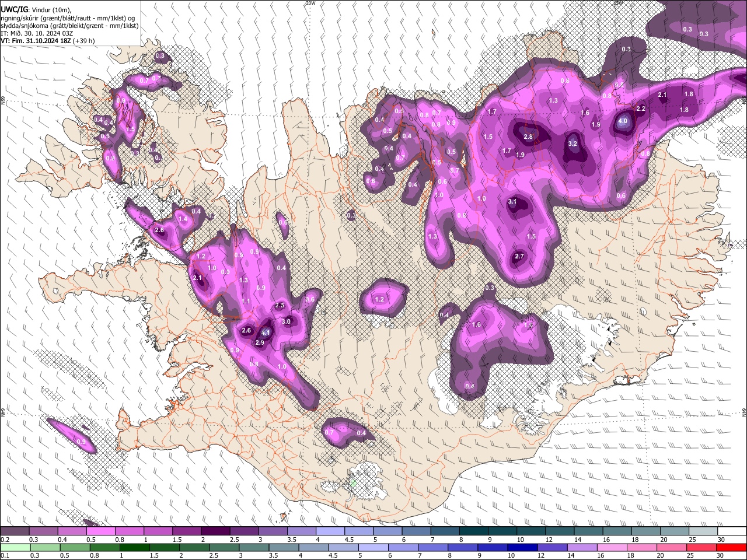Click the 3.2 value label on the map
The image size is (747, 560).
(573, 143)
